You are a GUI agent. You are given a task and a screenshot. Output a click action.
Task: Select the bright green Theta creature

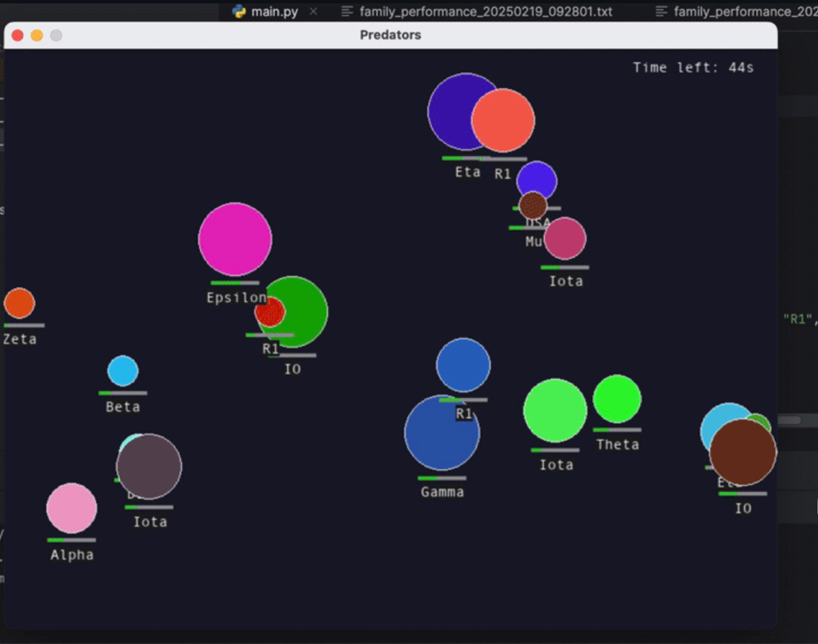point(616,399)
